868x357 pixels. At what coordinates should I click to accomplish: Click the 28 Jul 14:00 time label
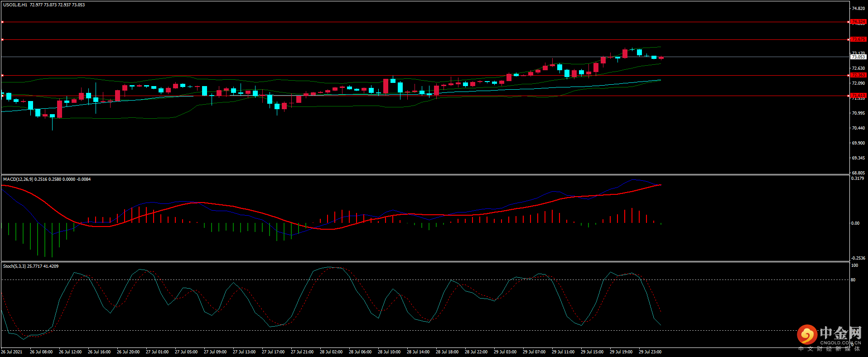pyautogui.click(x=418, y=352)
